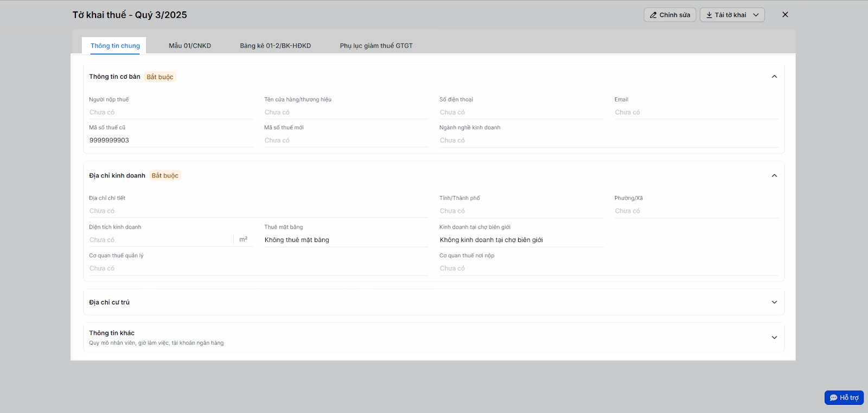Click the download icon on Tải tờ khai
The height and width of the screenshot is (413, 868).
pyautogui.click(x=709, y=15)
